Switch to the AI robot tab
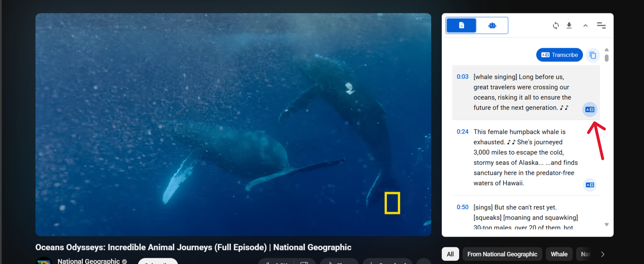 point(492,25)
